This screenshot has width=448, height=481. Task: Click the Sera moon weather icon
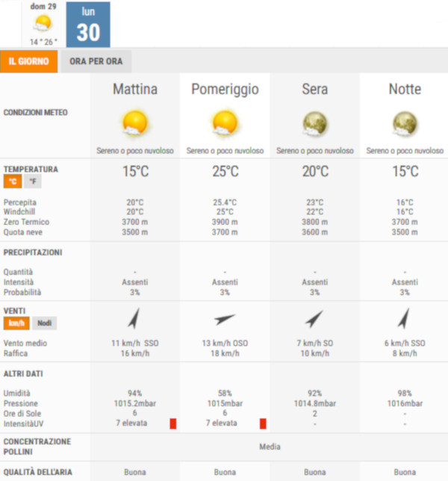tap(314, 124)
